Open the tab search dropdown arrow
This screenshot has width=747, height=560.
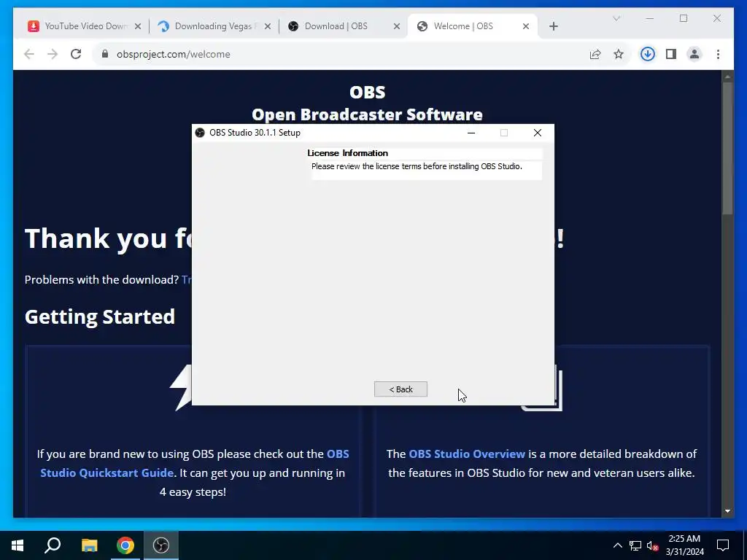point(616,18)
